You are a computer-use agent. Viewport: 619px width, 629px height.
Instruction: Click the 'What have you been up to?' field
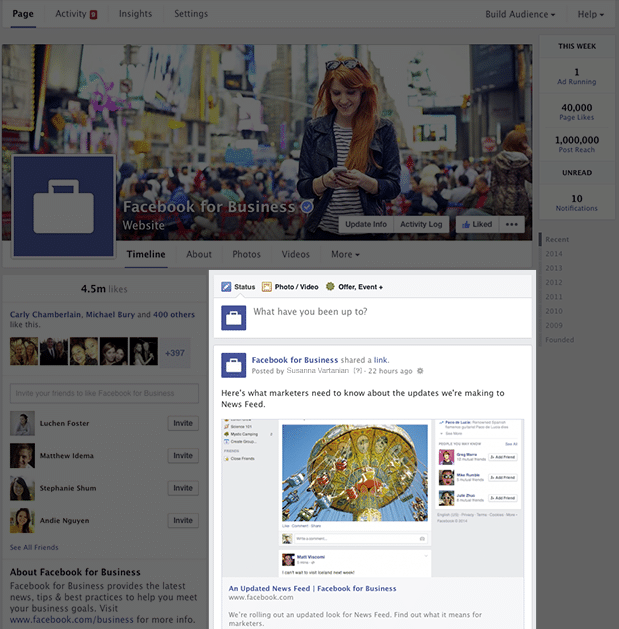pos(390,312)
